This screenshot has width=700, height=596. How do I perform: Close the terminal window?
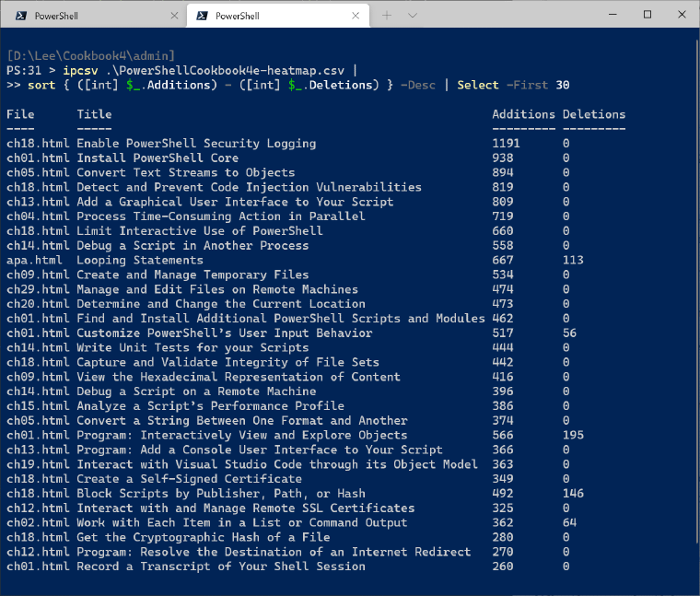682,15
